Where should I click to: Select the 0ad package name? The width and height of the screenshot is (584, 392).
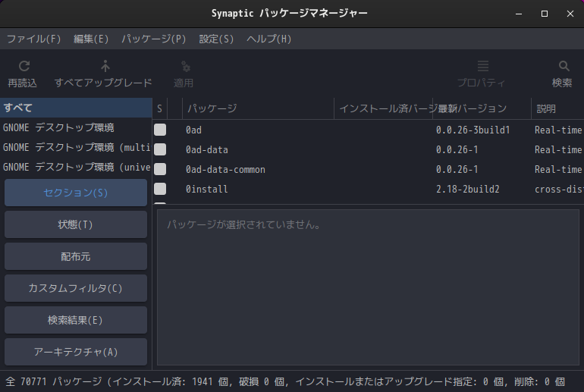tap(193, 130)
